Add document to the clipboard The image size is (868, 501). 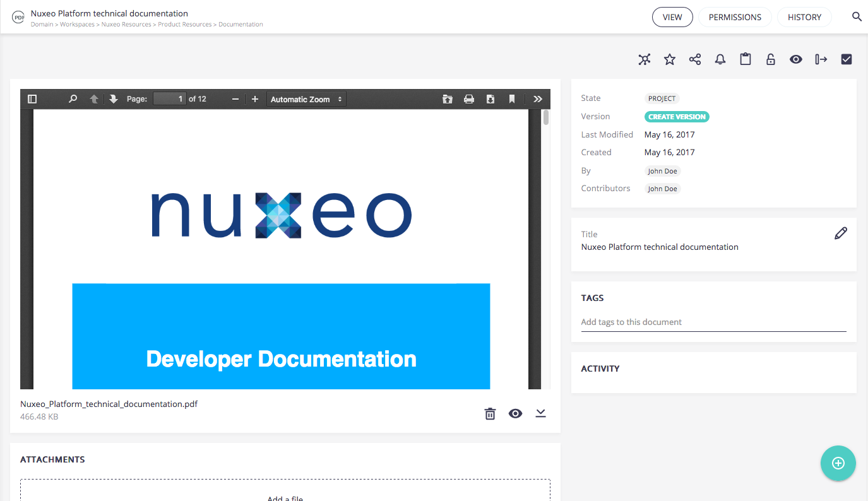click(x=746, y=59)
